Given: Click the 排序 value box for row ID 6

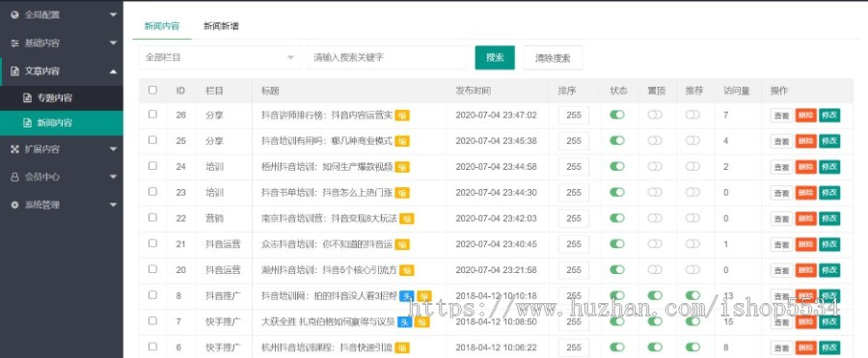Looking at the screenshot, I should (x=574, y=347).
